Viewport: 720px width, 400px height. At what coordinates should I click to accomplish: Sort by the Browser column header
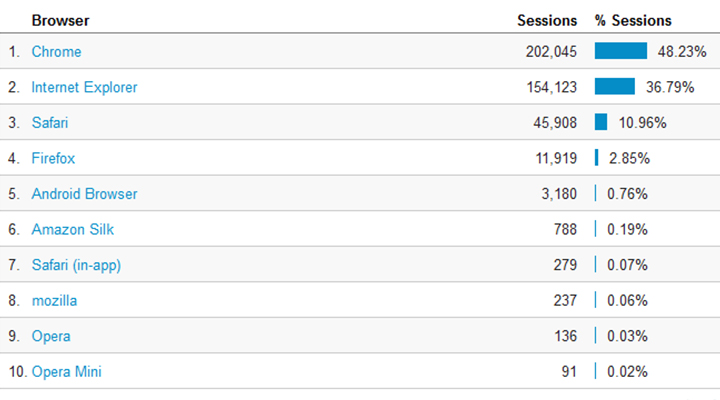[61, 21]
